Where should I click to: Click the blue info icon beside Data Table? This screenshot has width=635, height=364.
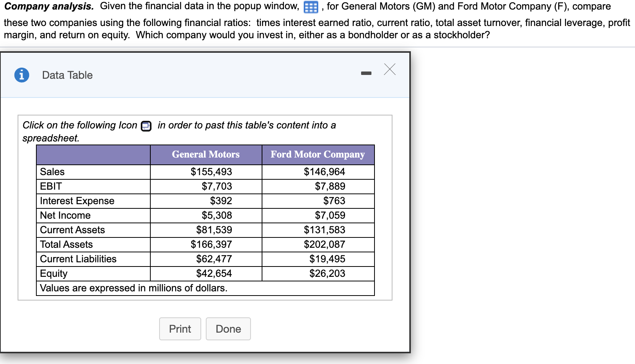pyautogui.click(x=22, y=75)
